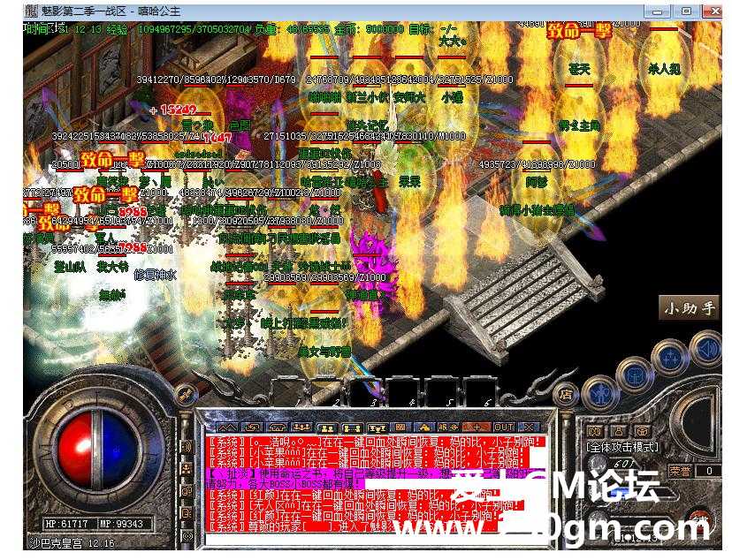Maximize the game window
Image resolution: width=732 pixels, height=560 pixels.
click(686, 11)
